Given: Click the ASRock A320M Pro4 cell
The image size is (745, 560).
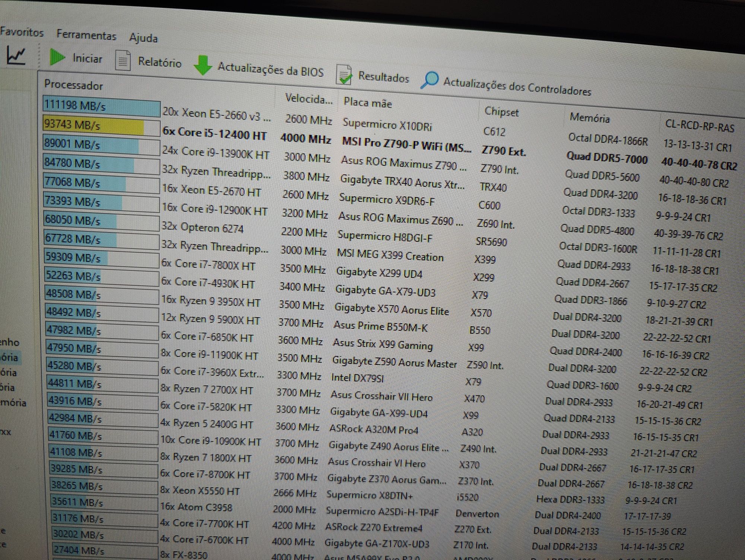Looking at the screenshot, I should click(374, 429).
